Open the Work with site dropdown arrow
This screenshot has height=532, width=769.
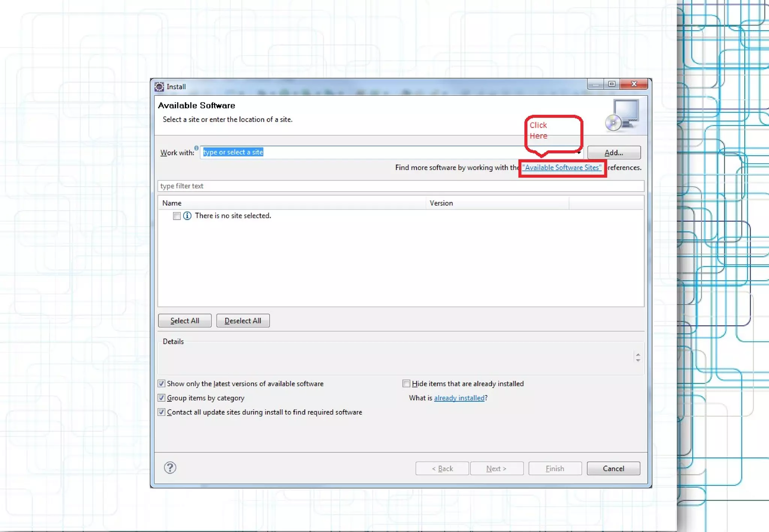click(x=579, y=152)
